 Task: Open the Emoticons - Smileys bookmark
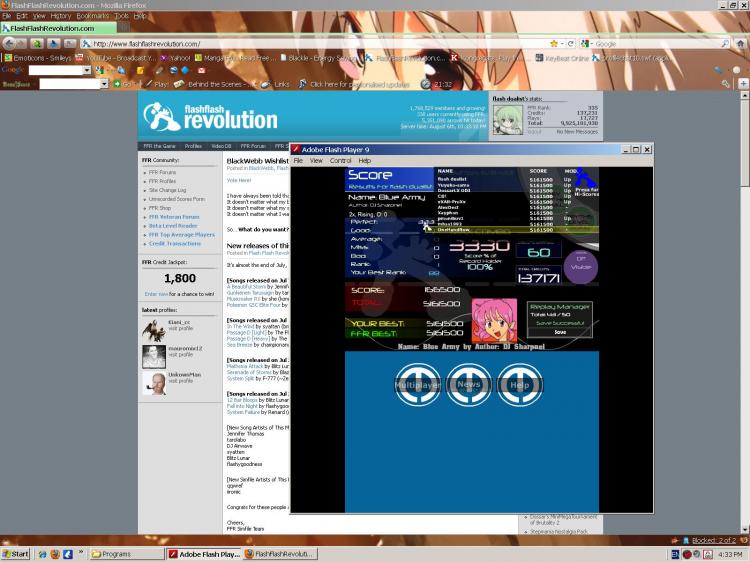(38, 58)
